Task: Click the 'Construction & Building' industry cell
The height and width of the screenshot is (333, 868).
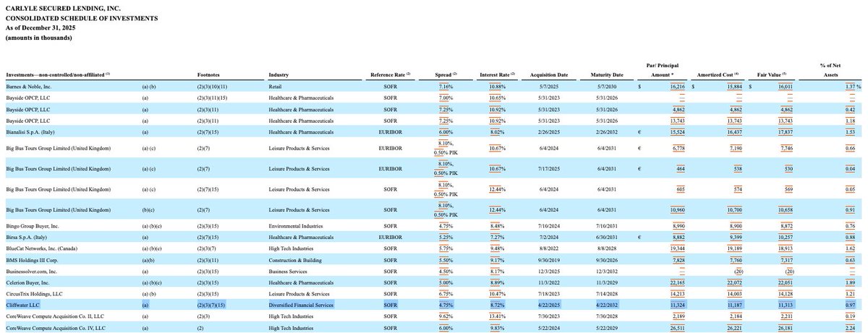Action: [297, 260]
